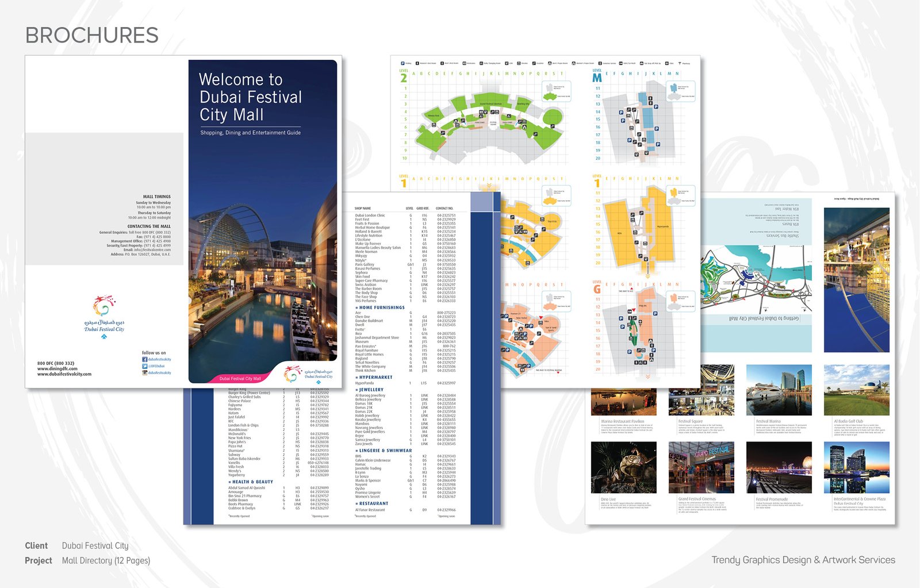
Task: Click the Dubai Festival City logo on the back cover
Action: click(104, 317)
